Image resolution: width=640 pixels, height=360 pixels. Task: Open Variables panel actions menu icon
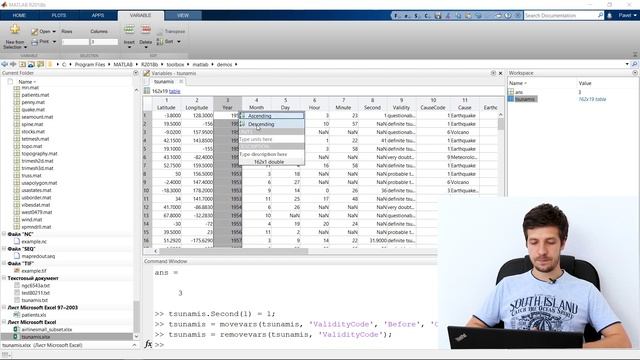tap(493, 73)
